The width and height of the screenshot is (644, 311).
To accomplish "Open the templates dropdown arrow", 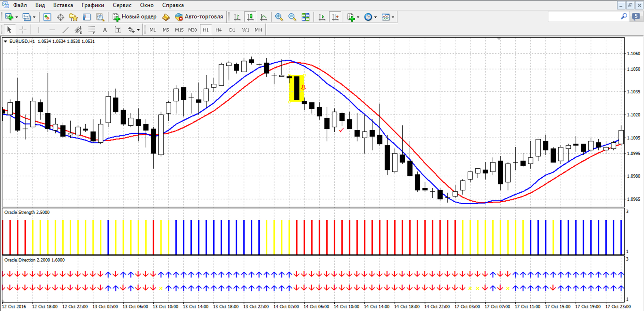I will pyautogui.click(x=393, y=17).
